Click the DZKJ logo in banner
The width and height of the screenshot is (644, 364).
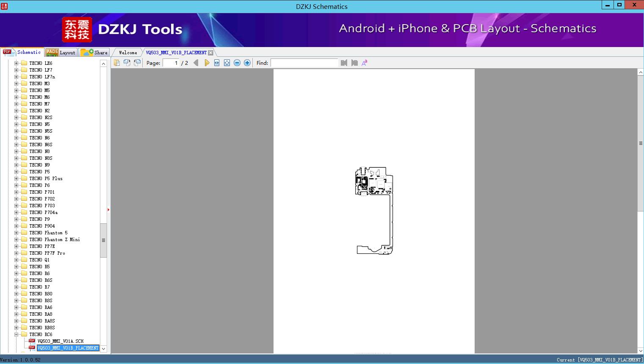(77, 30)
